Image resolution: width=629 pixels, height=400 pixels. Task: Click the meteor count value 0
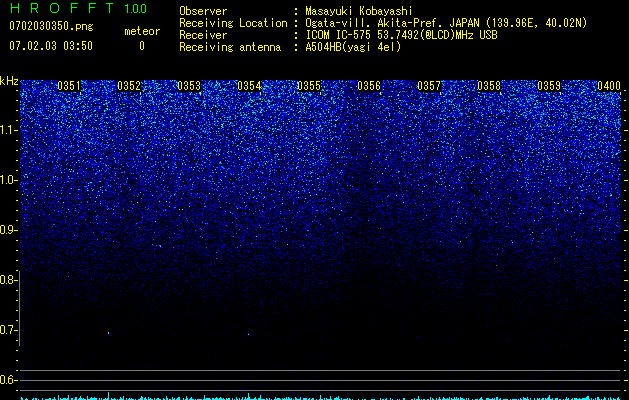point(142,46)
